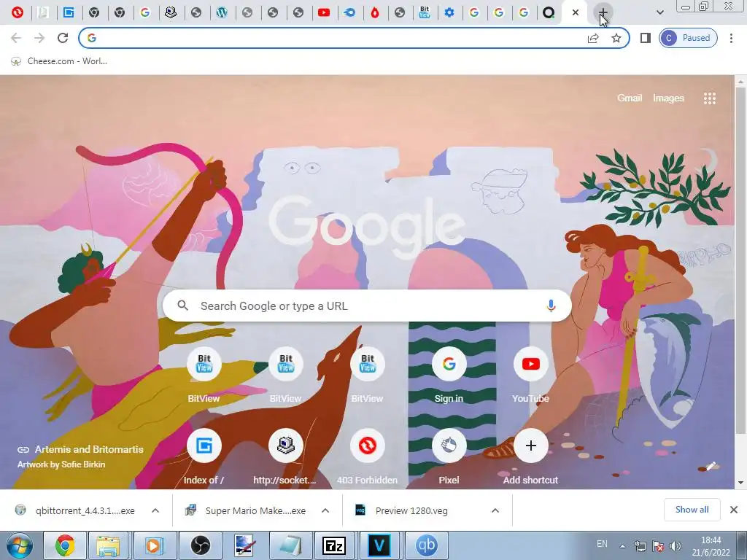Open the Pixel shortcut
747x560 pixels.
pyautogui.click(x=449, y=457)
